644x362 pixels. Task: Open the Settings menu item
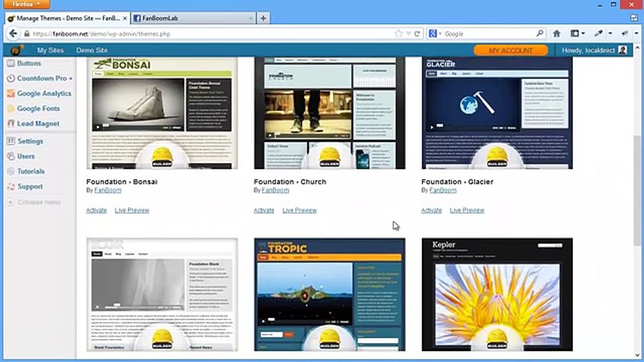[x=30, y=141]
